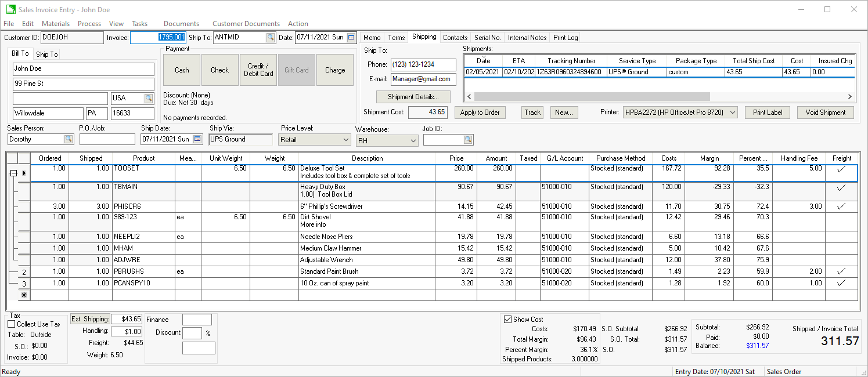Click the Sales Invoice Entry app icon
Screen dimensions: 868x377
pos(10,10)
